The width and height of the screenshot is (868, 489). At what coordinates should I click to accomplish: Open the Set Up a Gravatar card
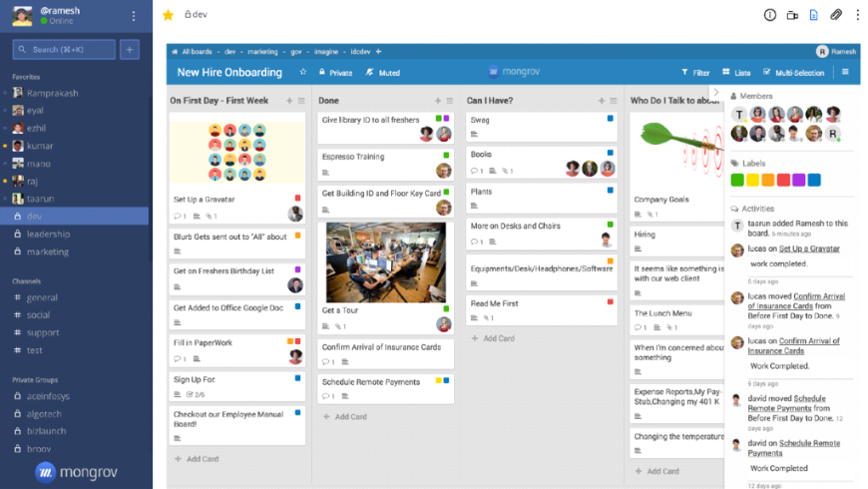pos(236,168)
